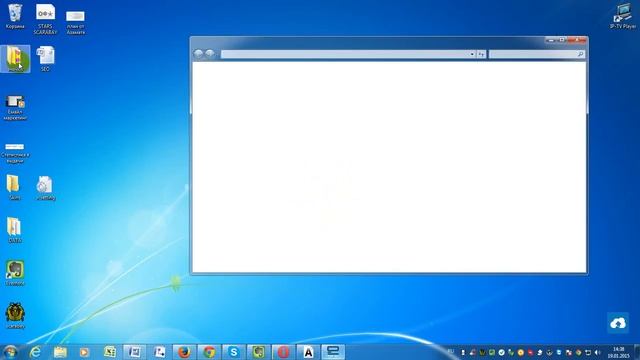Image resolution: width=640 pixels, height=360 pixels.
Task: Open the letter A application in the taskbar
Action: [308, 352]
